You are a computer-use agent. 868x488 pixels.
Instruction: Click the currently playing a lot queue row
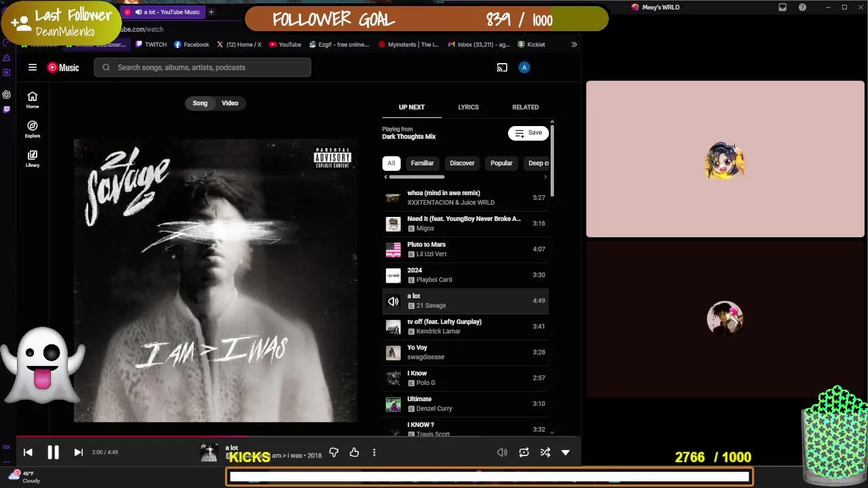(x=465, y=300)
